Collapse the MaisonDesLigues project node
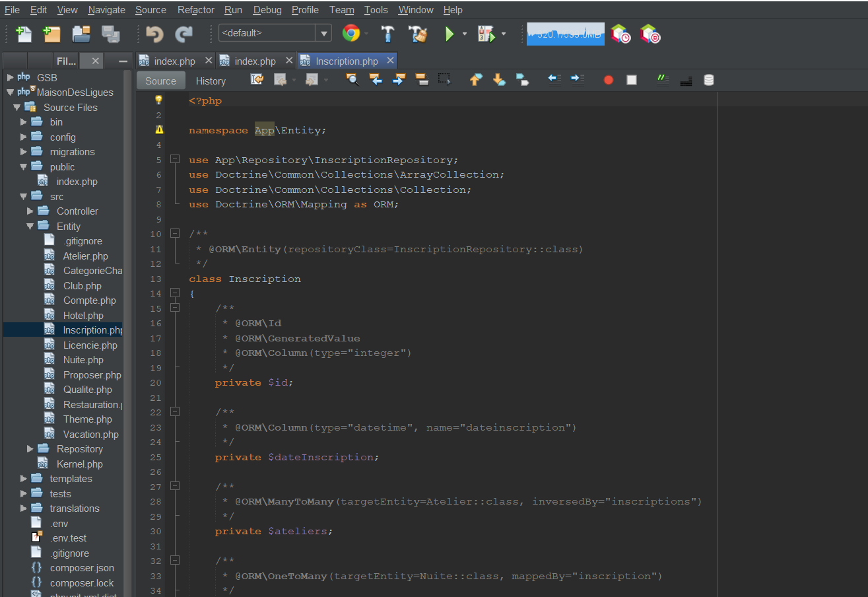 [x=10, y=92]
